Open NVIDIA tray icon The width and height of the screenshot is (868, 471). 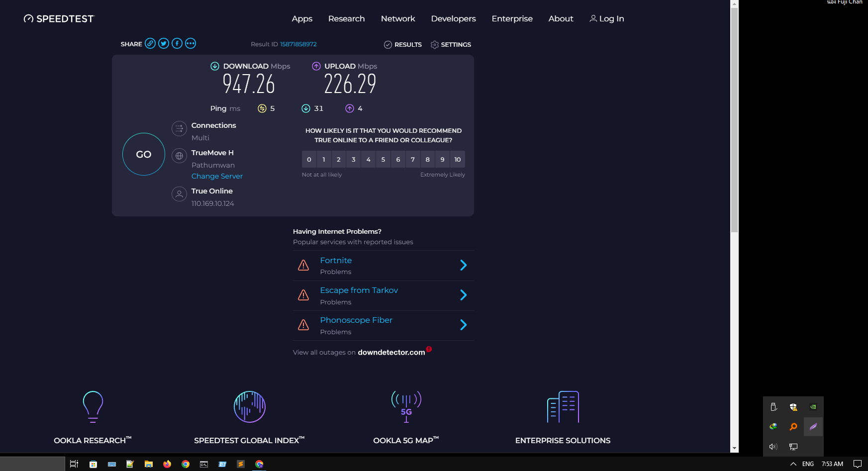(813, 407)
